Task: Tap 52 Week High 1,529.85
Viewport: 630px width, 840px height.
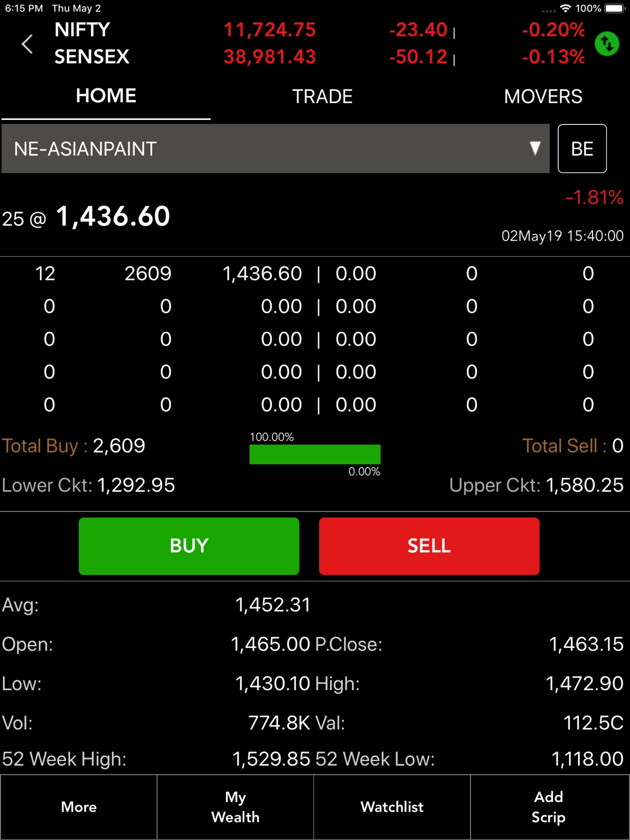Action: tap(271, 759)
